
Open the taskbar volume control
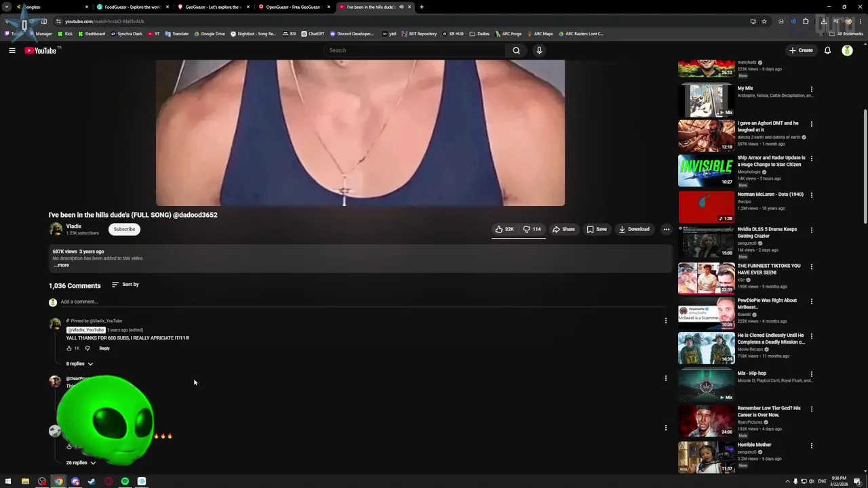coord(812,481)
